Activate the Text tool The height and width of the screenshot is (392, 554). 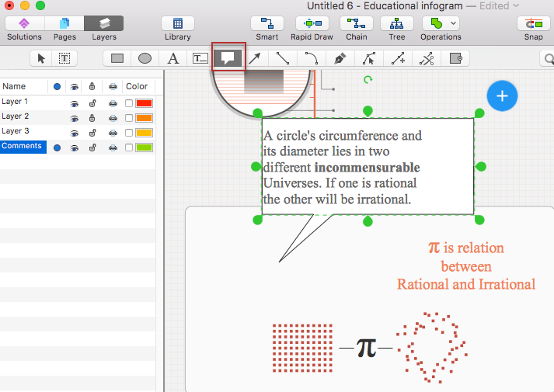point(173,58)
